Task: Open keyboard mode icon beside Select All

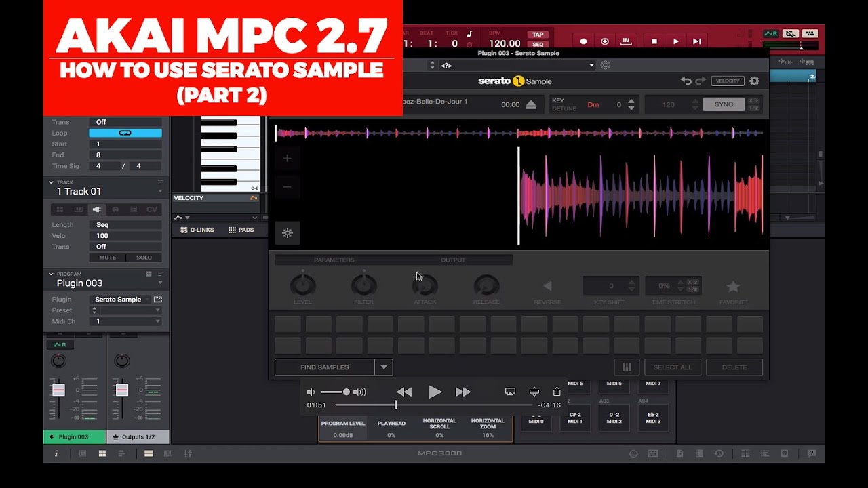Action: click(627, 367)
